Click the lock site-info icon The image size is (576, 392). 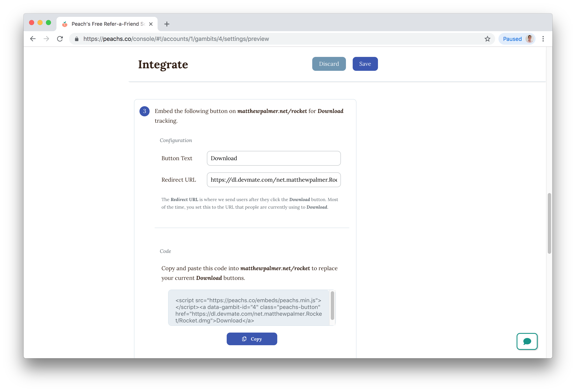click(x=77, y=39)
